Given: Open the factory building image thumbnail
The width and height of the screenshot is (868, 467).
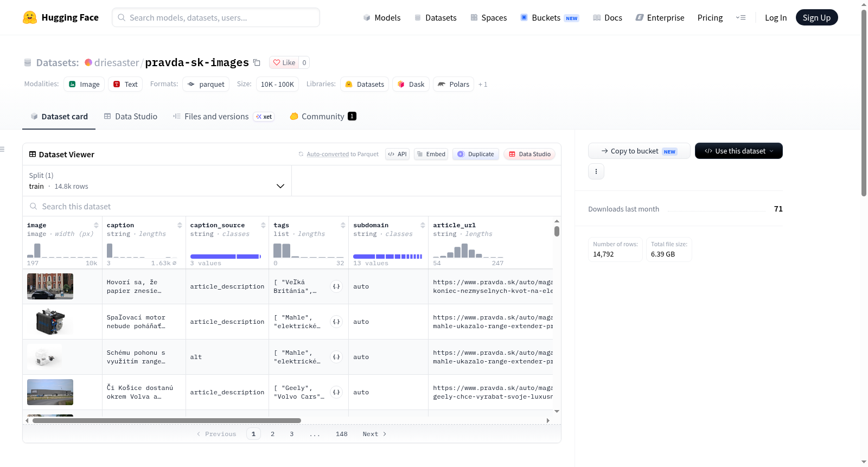Looking at the screenshot, I should pos(50,392).
